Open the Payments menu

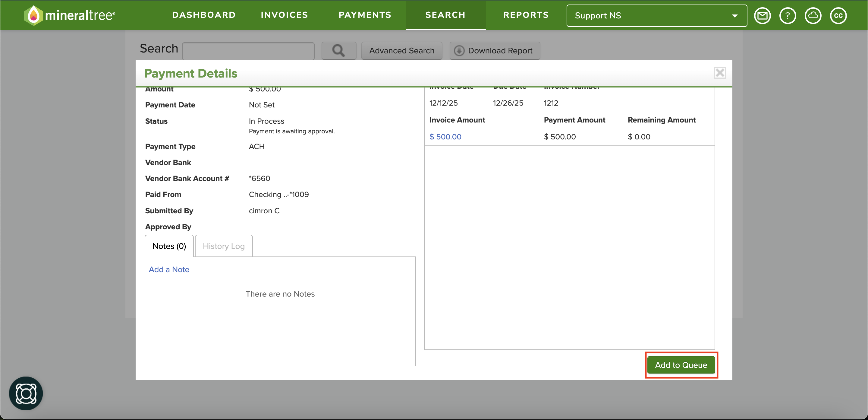tap(365, 15)
